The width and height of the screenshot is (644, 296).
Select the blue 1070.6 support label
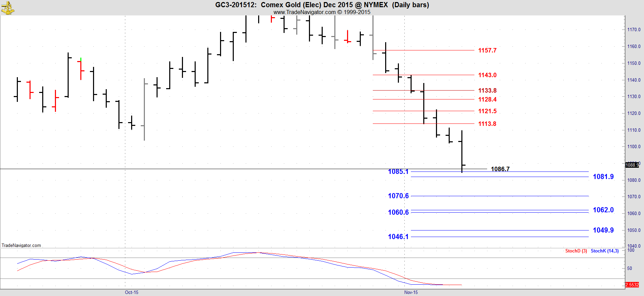tap(398, 196)
